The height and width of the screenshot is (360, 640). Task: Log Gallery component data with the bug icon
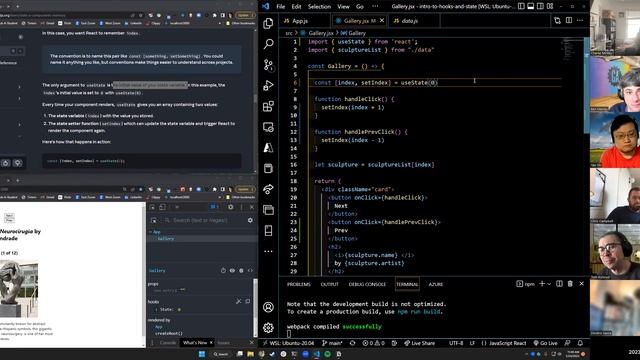241,270
